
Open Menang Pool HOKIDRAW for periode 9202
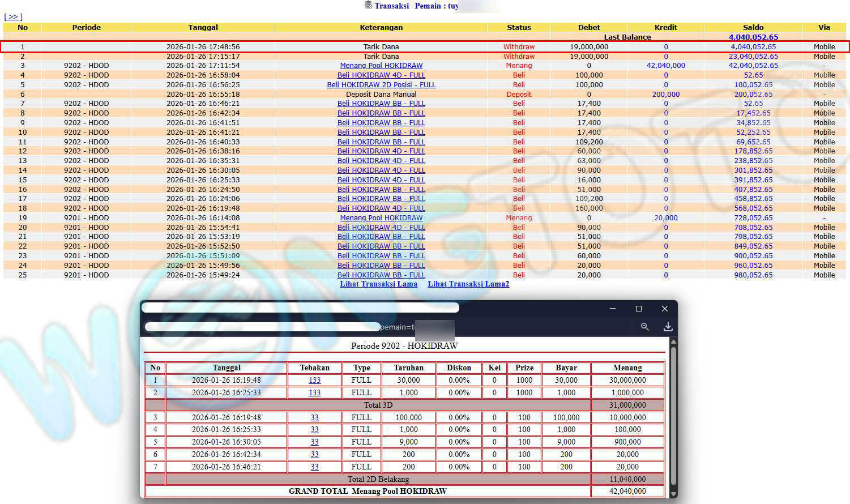(x=381, y=66)
